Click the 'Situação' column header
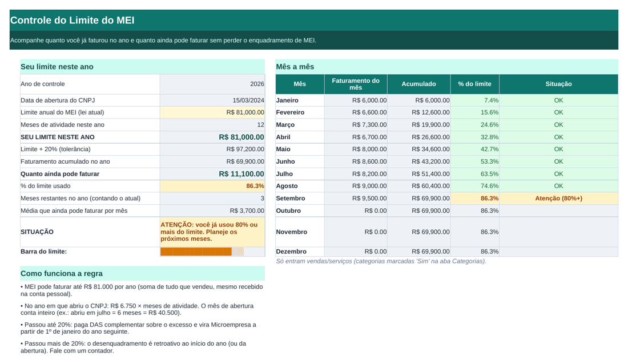628x364 pixels. tap(559, 84)
